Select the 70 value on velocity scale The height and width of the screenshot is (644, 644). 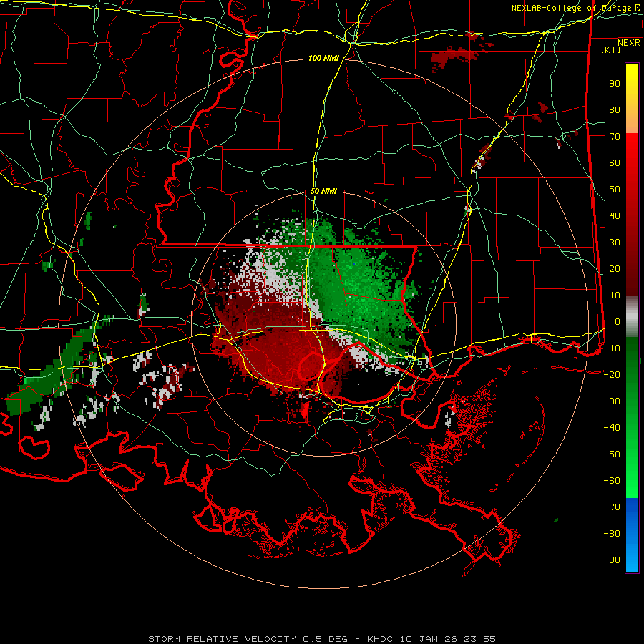[615, 137]
